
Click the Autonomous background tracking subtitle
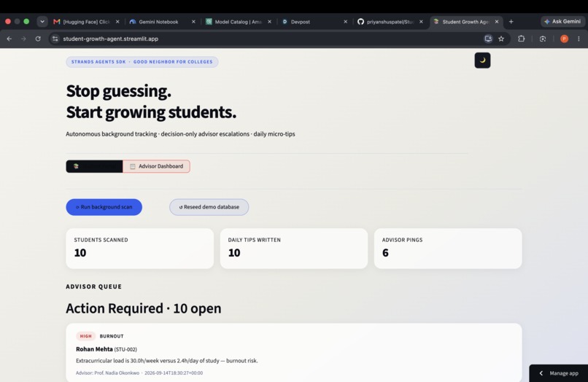click(180, 134)
